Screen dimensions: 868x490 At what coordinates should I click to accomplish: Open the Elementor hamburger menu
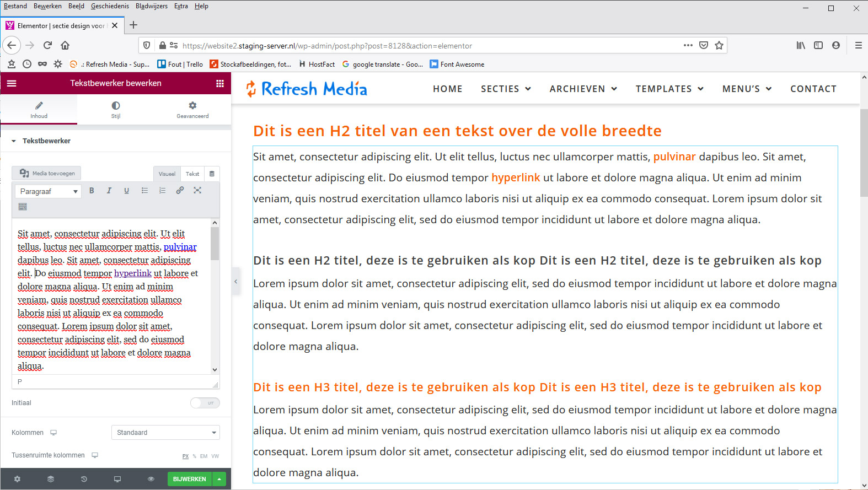coord(12,84)
